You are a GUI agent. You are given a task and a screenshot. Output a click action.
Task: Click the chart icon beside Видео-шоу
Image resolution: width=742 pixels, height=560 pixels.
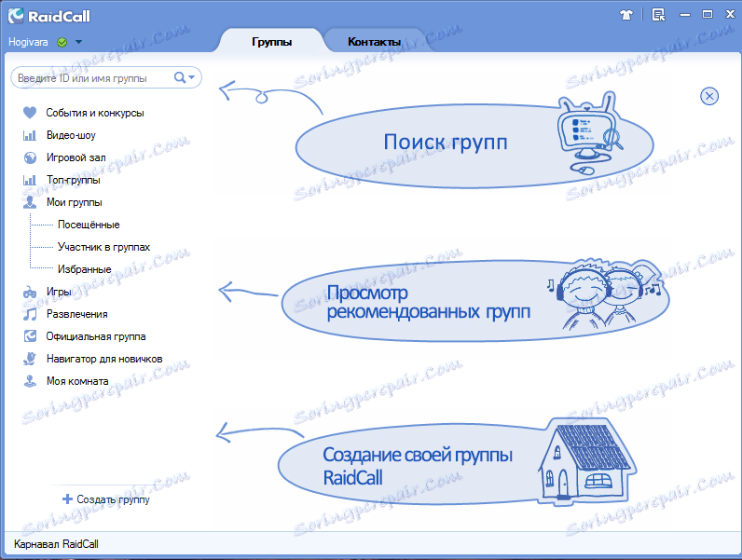[x=30, y=135]
